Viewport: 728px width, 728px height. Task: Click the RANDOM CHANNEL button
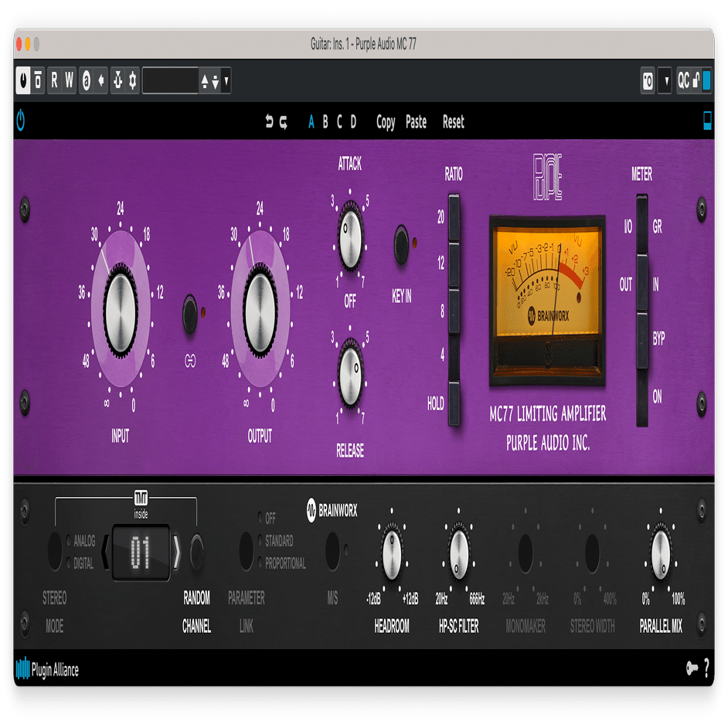197,553
